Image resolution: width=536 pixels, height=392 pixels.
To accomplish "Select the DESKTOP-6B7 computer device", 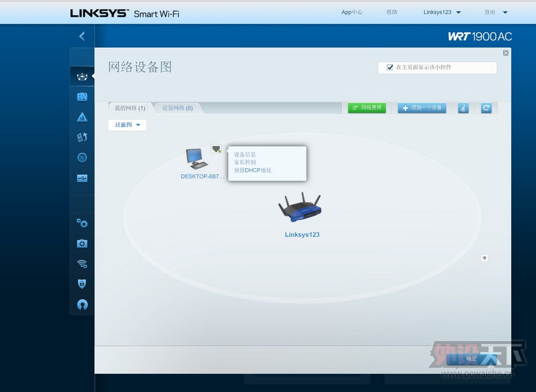I will pos(196,159).
